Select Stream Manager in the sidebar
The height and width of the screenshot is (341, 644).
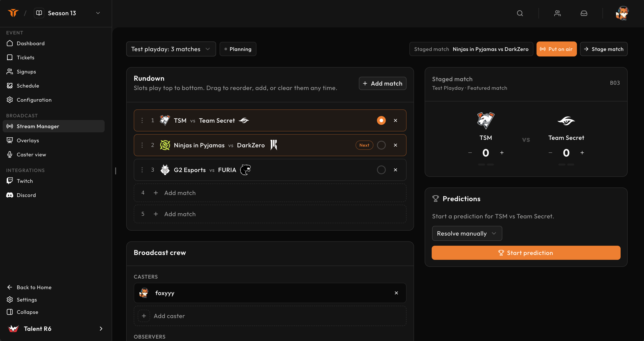(x=53, y=126)
